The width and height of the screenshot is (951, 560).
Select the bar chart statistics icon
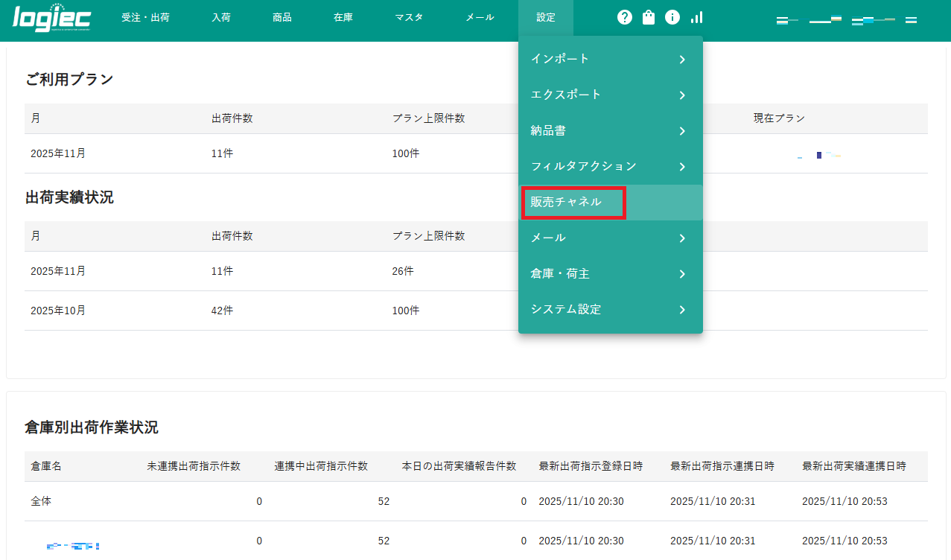(696, 17)
